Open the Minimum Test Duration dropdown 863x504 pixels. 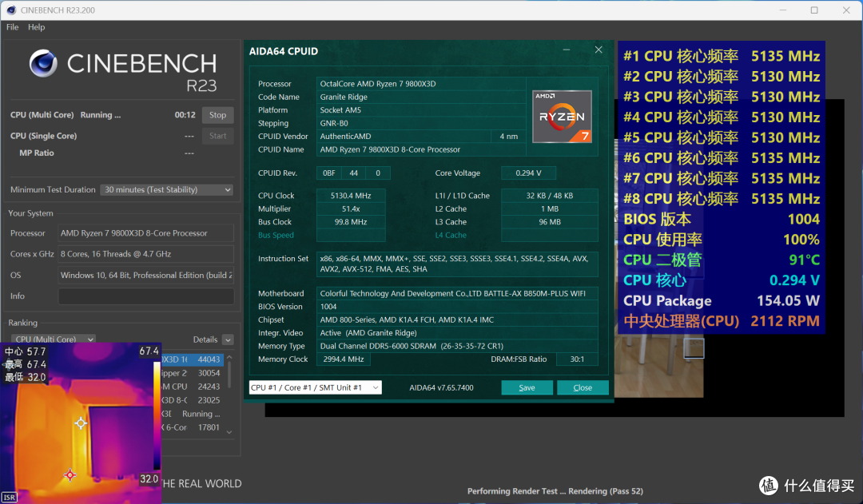click(x=167, y=190)
